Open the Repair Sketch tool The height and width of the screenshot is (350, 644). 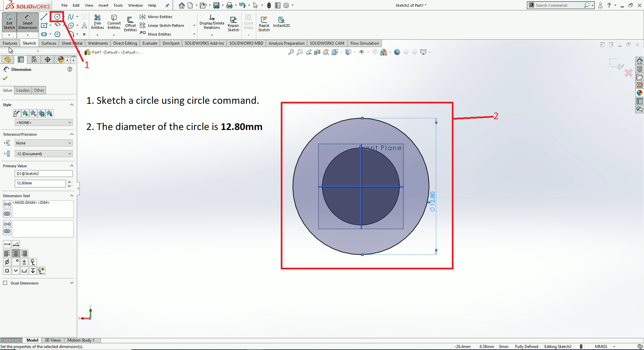(x=233, y=24)
